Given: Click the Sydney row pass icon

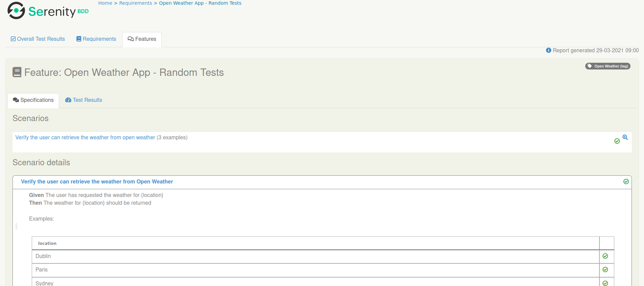Looking at the screenshot, I should point(605,283).
